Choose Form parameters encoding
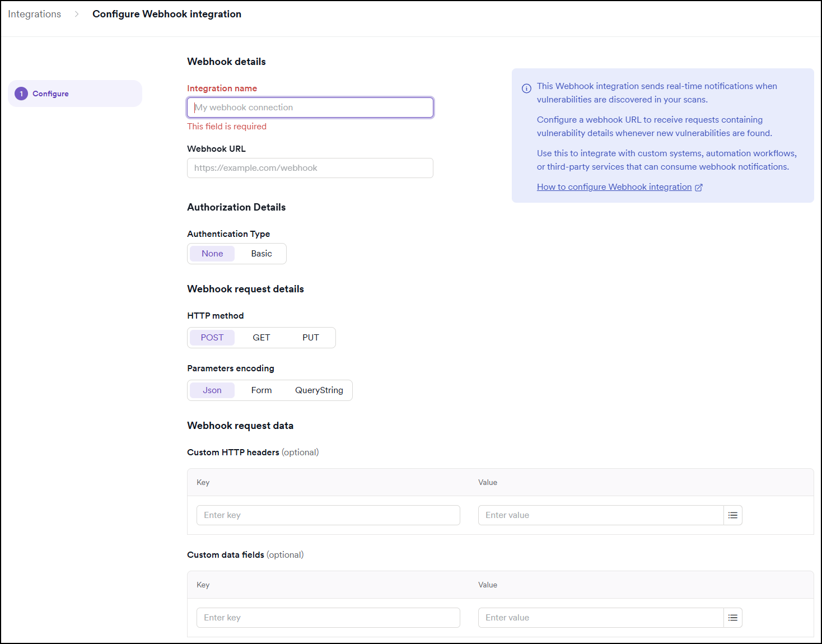This screenshot has height=644, width=822. (x=261, y=390)
